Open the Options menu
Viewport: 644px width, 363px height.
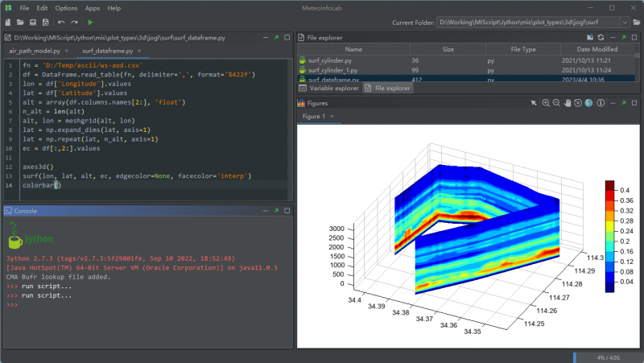66,7
